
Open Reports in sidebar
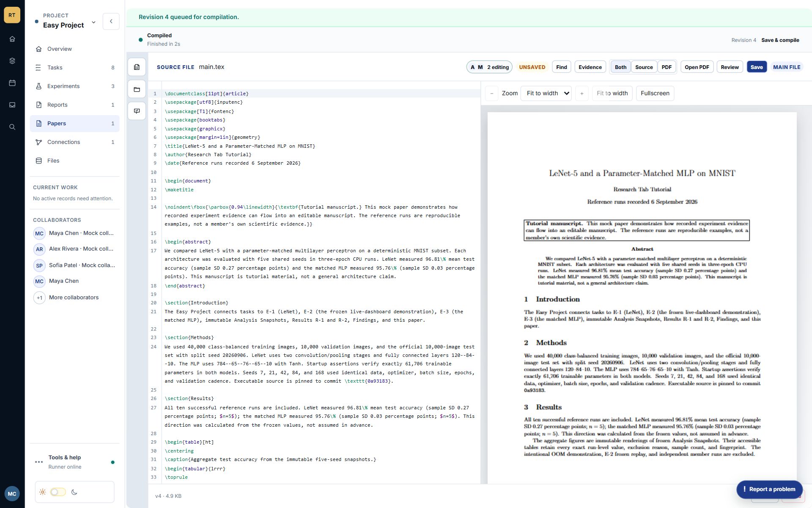pos(74,105)
